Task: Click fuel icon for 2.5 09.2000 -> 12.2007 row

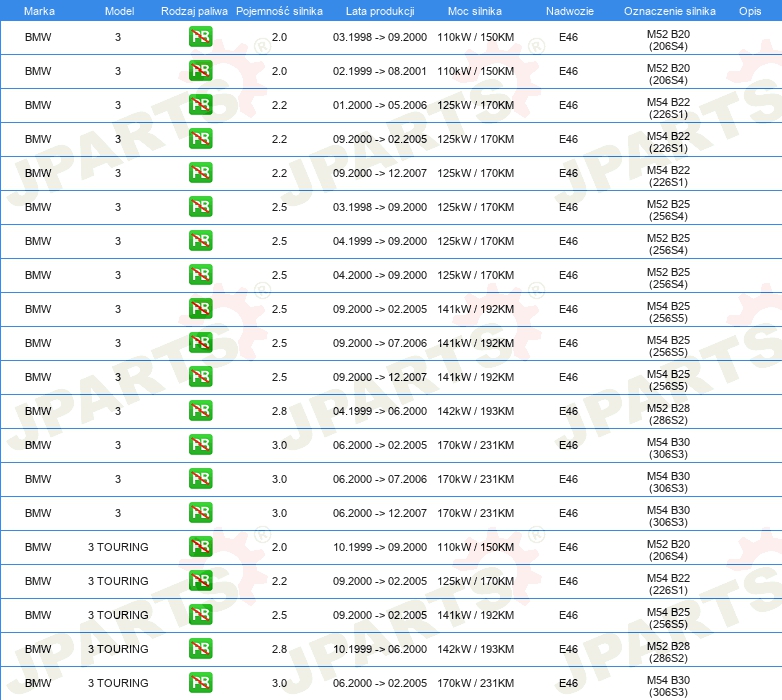Action: (x=200, y=377)
